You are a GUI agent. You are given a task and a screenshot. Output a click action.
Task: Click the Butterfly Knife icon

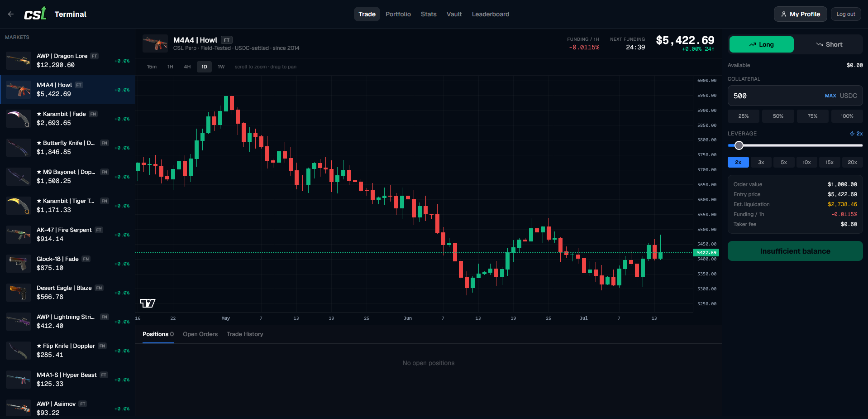[19, 147]
